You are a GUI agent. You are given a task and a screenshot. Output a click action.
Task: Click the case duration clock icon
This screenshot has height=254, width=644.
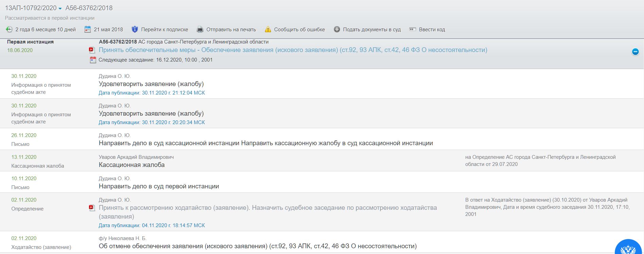click(x=9, y=30)
